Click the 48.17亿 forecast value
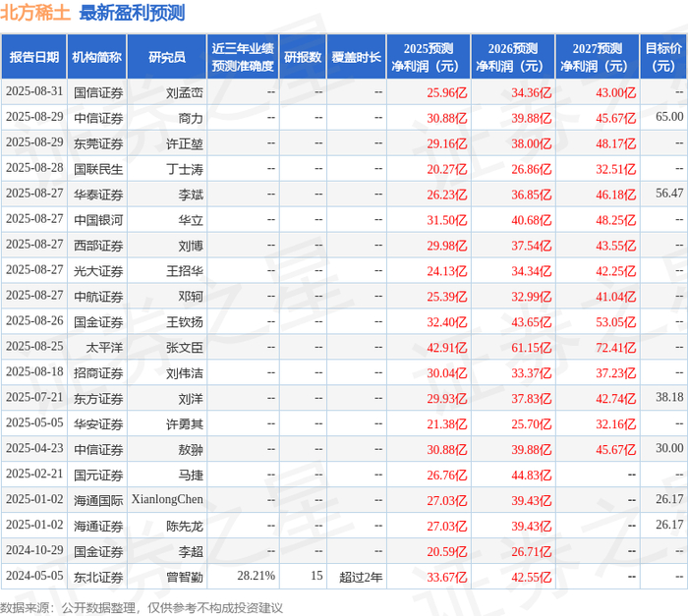This screenshot has width=688, height=616. 615,143
